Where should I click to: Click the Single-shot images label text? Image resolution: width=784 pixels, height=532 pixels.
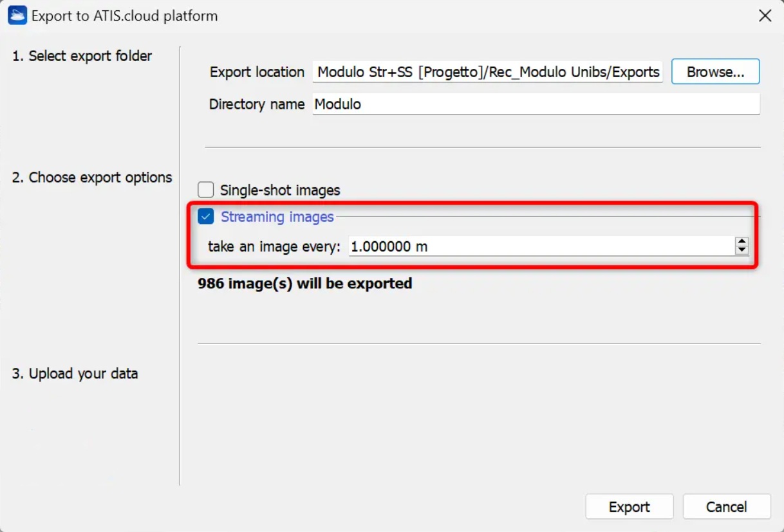(x=280, y=190)
